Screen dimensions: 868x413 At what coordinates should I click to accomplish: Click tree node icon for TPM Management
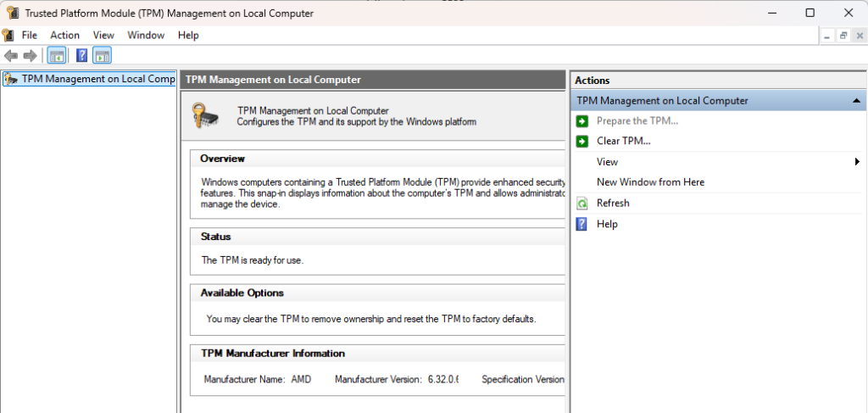pos(10,79)
